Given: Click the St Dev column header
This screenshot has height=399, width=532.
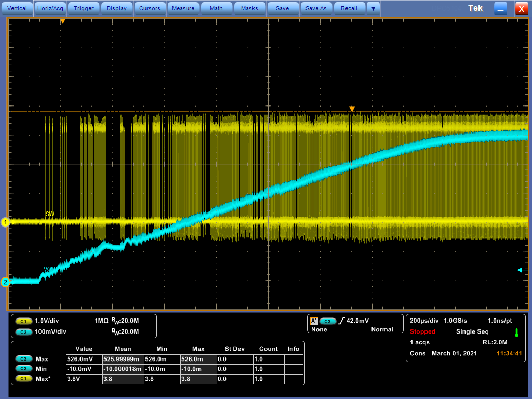Looking at the screenshot, I should (234, 349).
